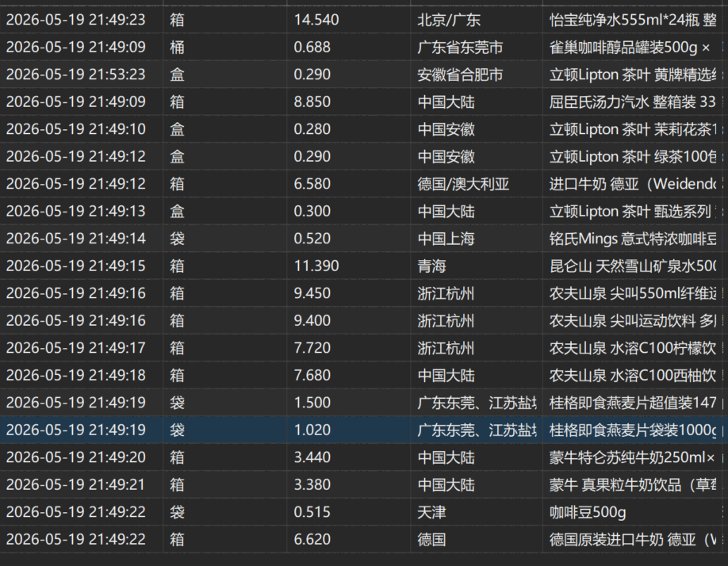Select the weight value 7.720
Viewport: 728px width, 566px height.
click(312, 349)
